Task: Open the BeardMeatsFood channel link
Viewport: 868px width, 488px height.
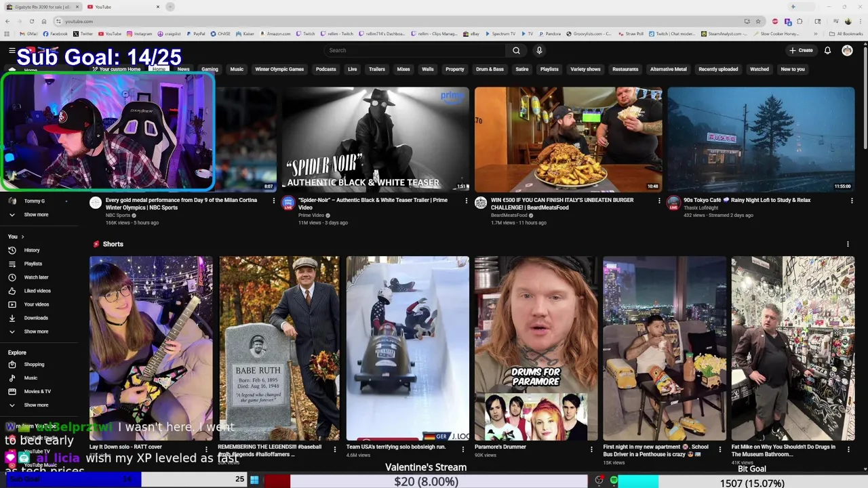Action: coord(509,215)
